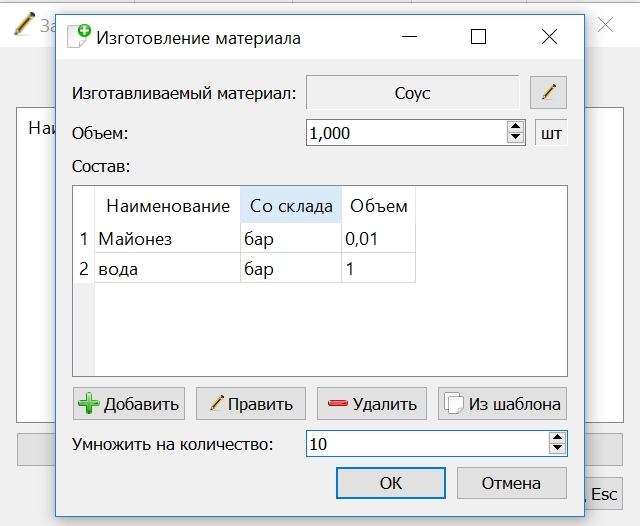The image size is (640, 526).
Task: Select the Майонез row cell
Action: [167, 238]
